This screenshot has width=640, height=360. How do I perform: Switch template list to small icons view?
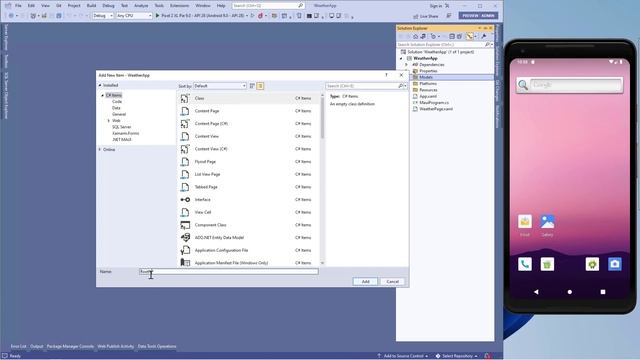click(x=252, y=86)
